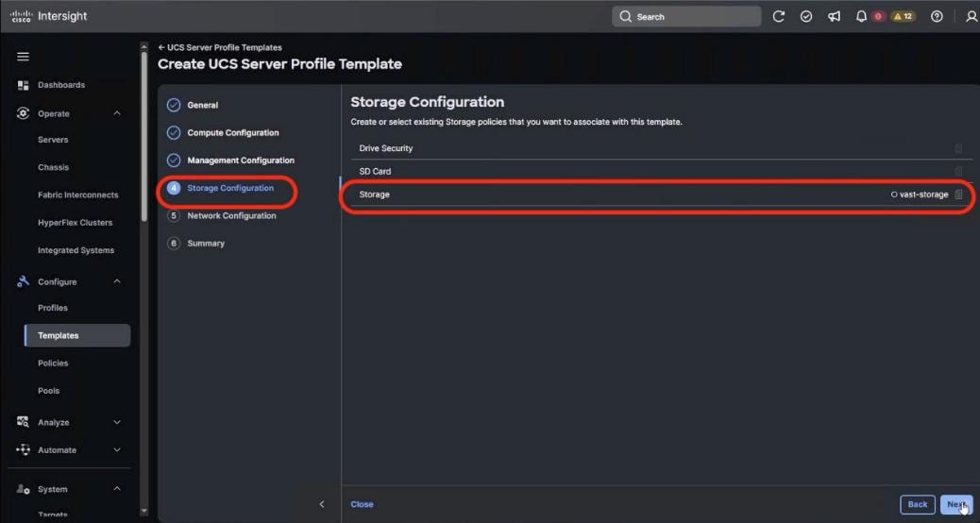This screenshot has height=523, width=980.
Task: Open the hamburger navigation menu
Action: click(x=23, y=57)
